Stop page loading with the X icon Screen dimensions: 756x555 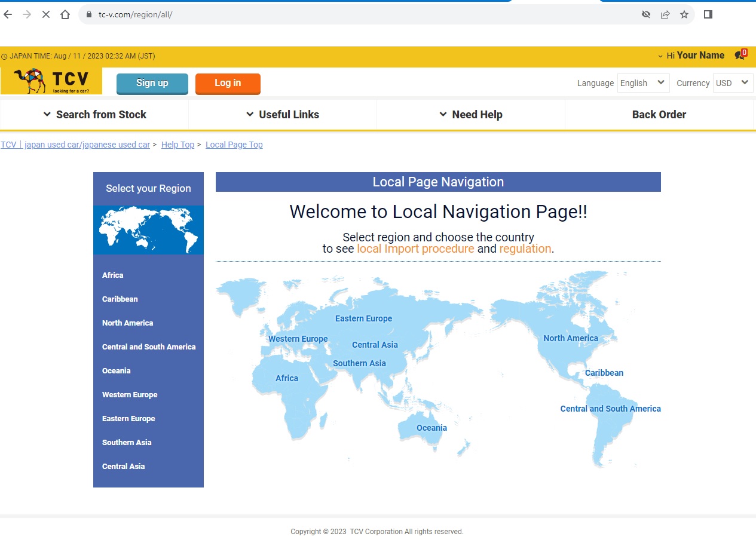tap(45, 14)
